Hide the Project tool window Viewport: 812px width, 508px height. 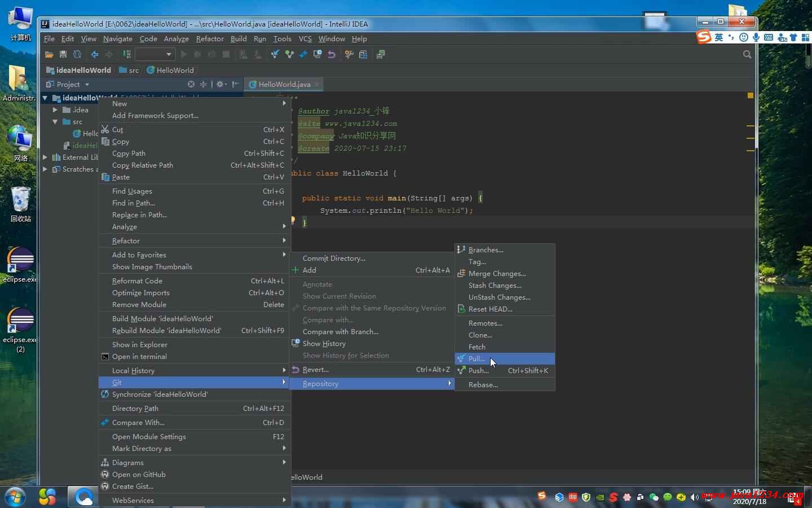click(236, 84)
